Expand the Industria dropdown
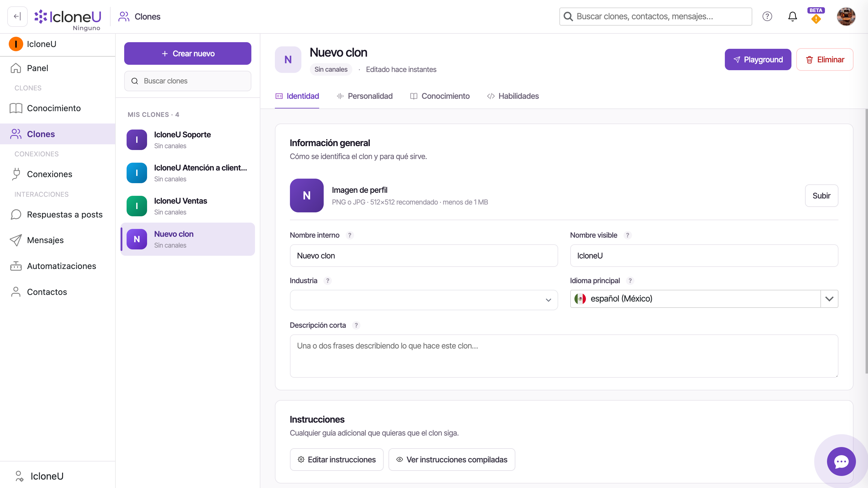The height and width of the screenshot is (488, 868). (x=423, y=300)
